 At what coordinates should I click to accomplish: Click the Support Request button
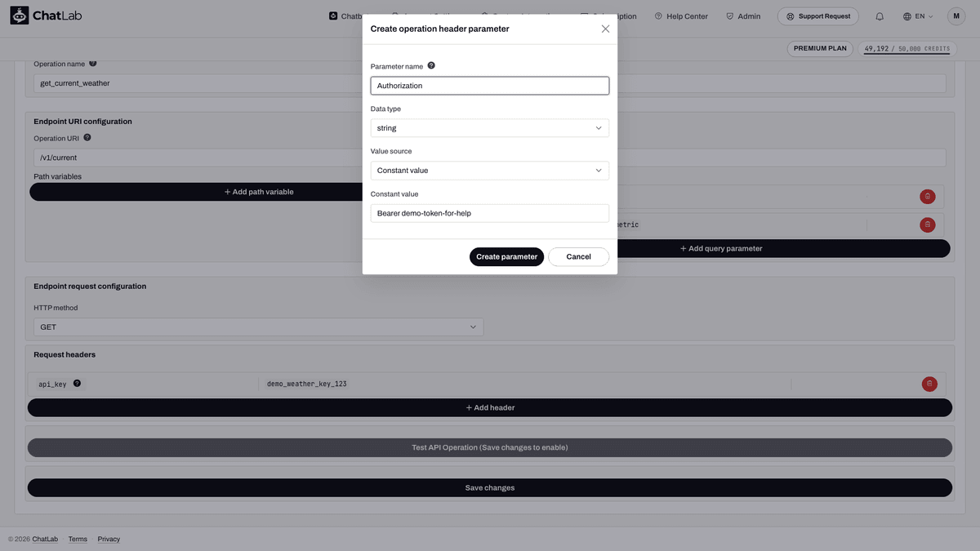click(x=819, y=16)
